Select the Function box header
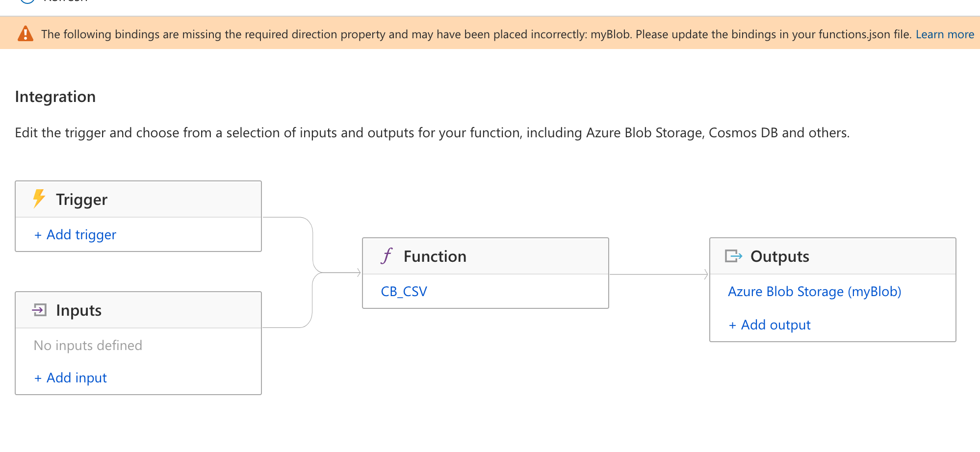980x452 pixels. tap(486, 256)
